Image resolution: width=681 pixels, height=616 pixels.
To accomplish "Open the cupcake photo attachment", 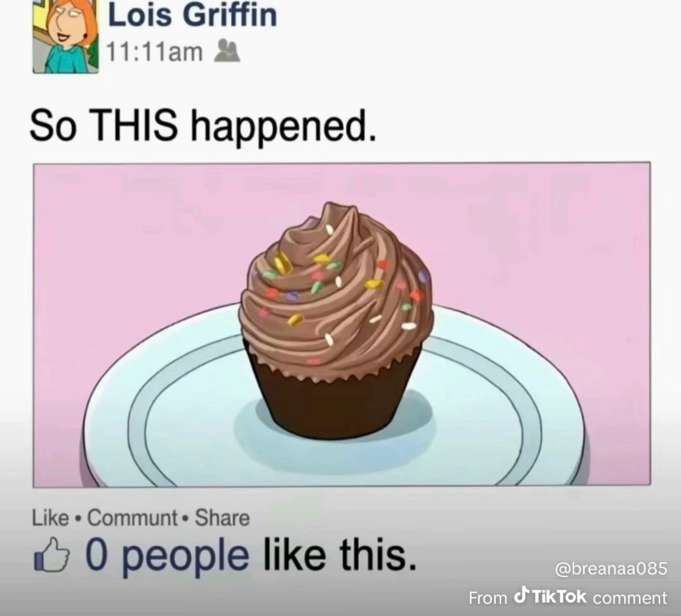I will (342, 325).
